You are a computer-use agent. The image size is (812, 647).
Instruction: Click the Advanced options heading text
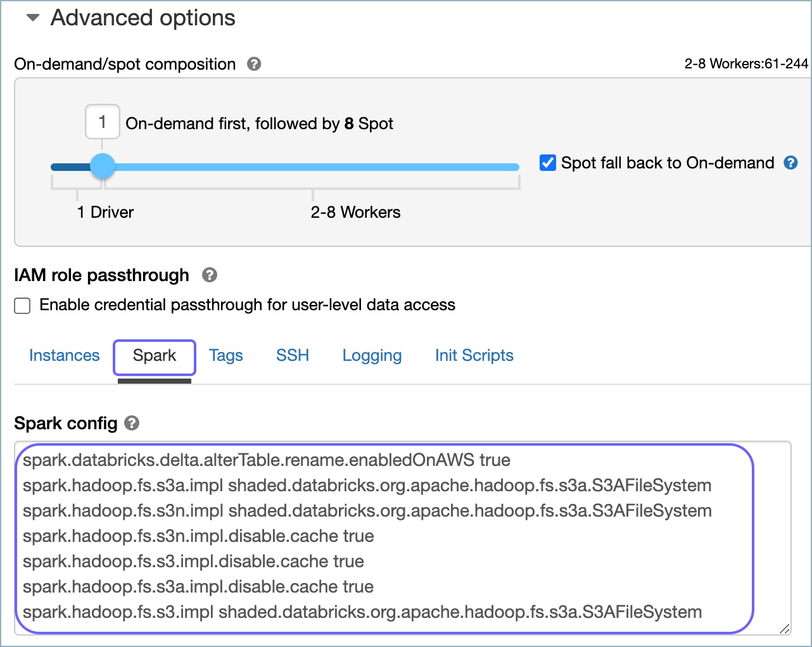click(143, 18)
